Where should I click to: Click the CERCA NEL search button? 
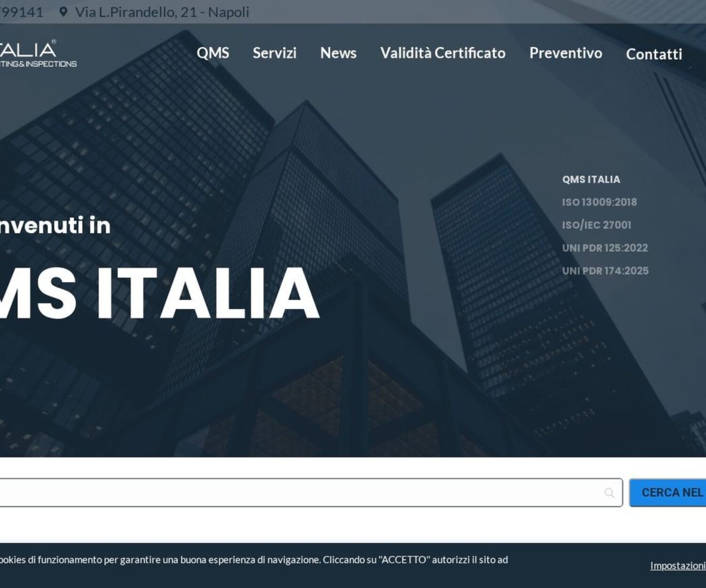click(667, 493)
